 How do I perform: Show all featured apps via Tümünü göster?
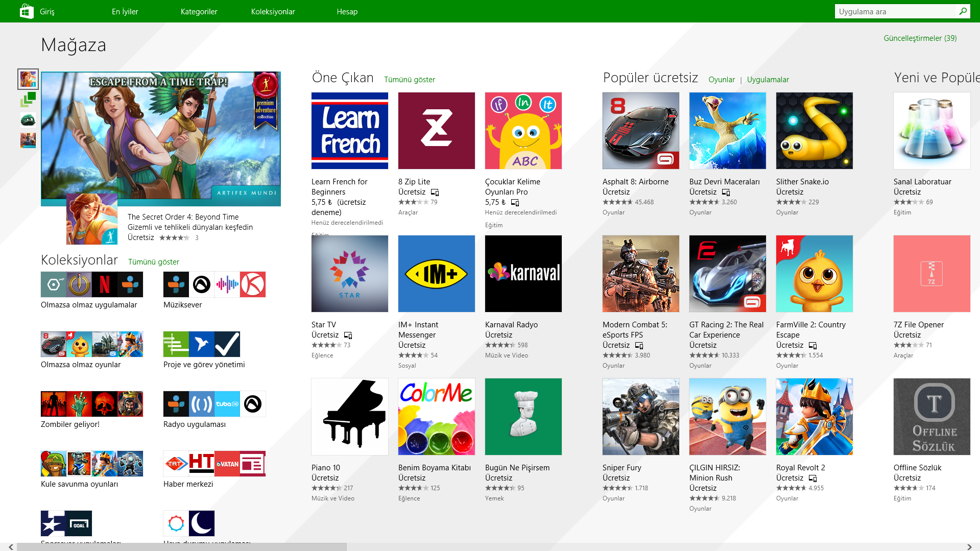(x=410, y=80)
